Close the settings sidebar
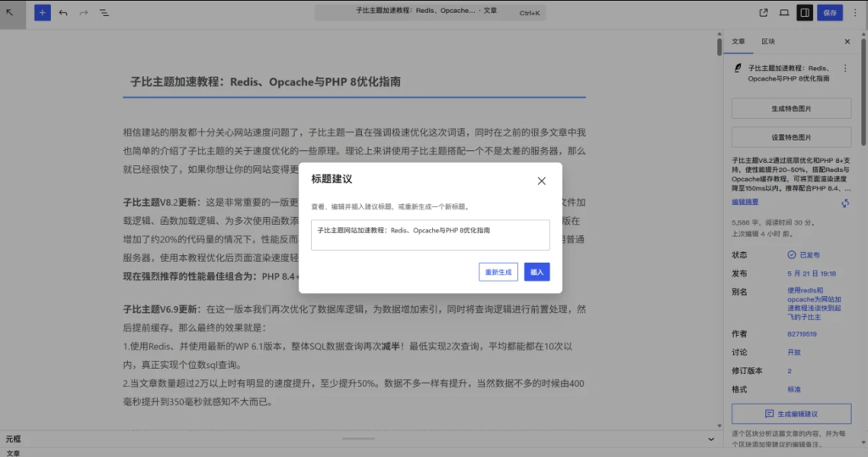This screenshot has height=457, width=868. [847, 42]
